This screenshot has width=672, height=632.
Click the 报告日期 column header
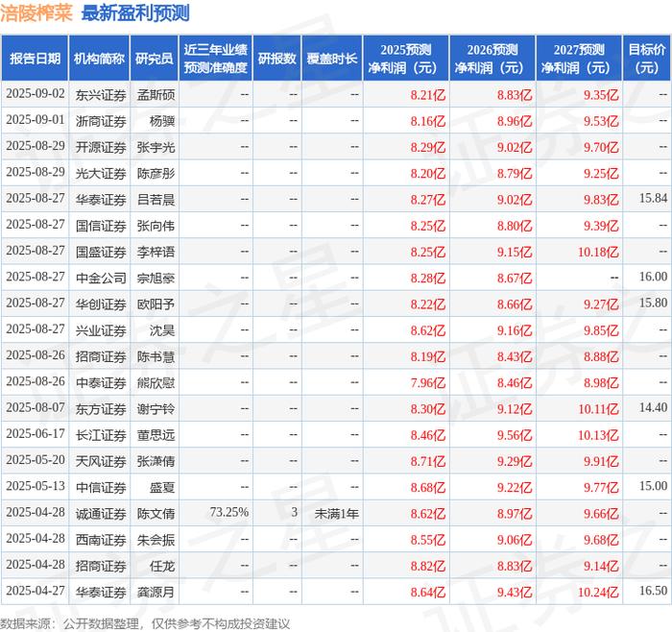[x=35, y=59]
